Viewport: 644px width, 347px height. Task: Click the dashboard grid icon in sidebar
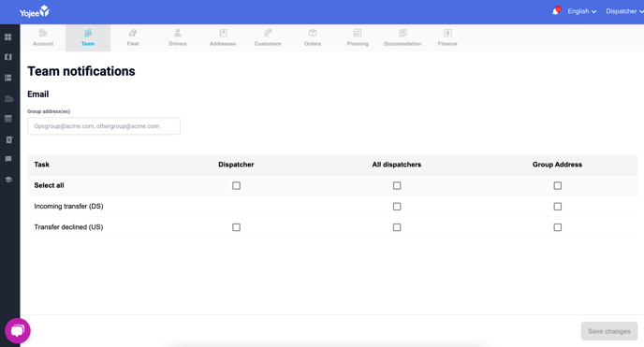coord(8,36)
